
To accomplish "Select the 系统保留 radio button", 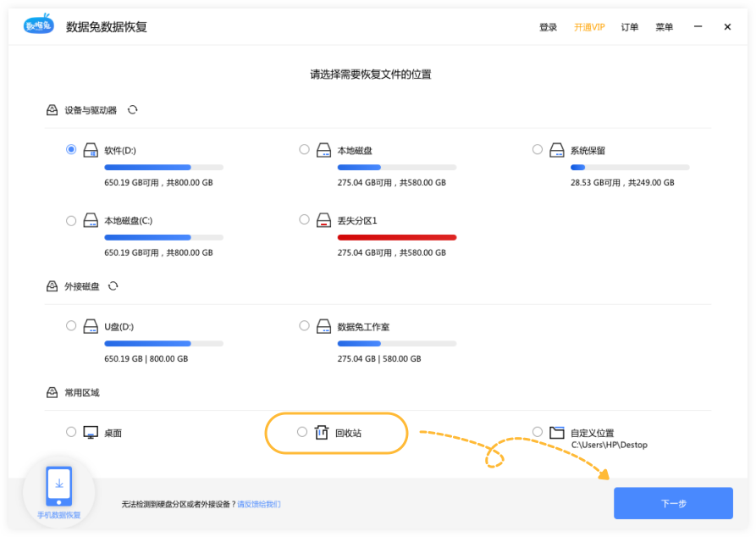I will (538, 150).
